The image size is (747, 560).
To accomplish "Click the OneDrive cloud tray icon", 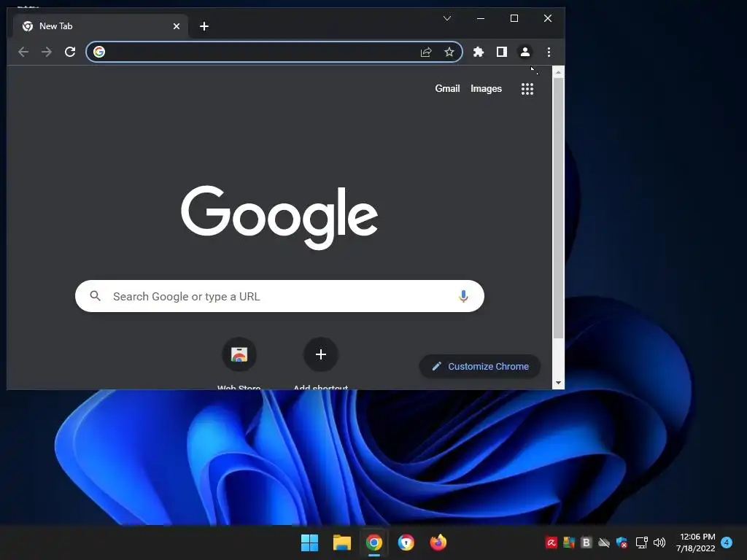I will pos(604,542).
